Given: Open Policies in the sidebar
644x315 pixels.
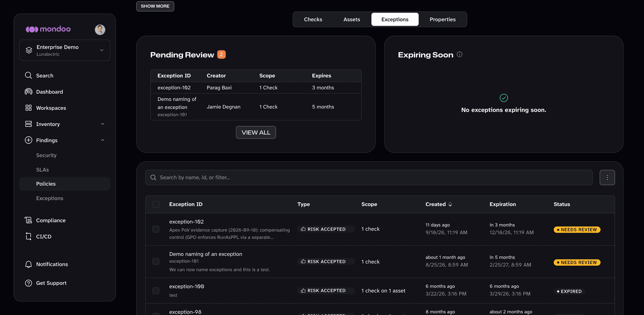Looking at the screenshot, I should click(65, 184).
